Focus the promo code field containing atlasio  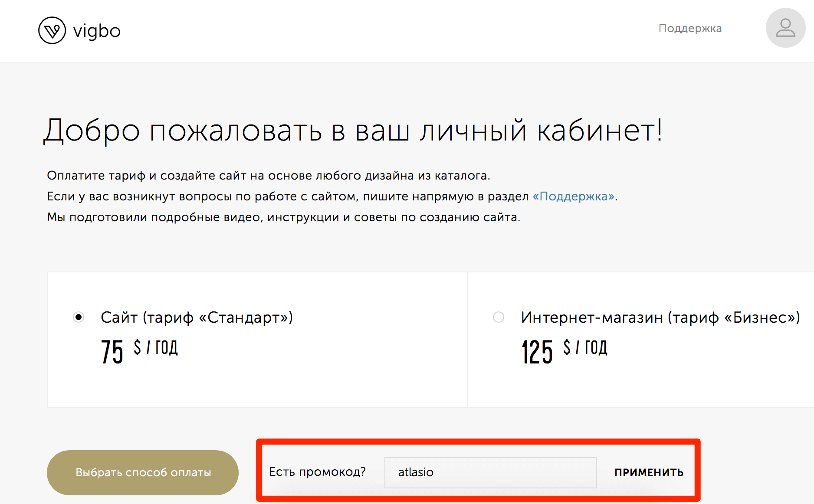[490, 472]
